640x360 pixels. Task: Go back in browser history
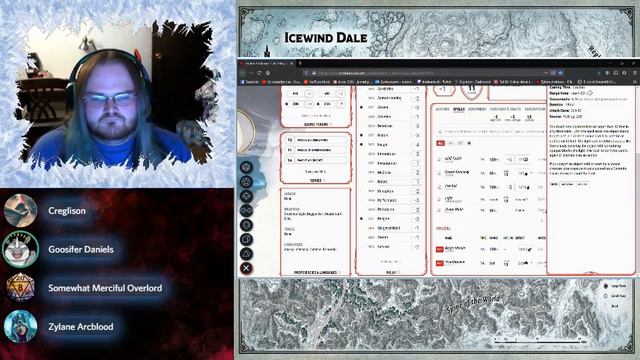[x=242, y=73]
